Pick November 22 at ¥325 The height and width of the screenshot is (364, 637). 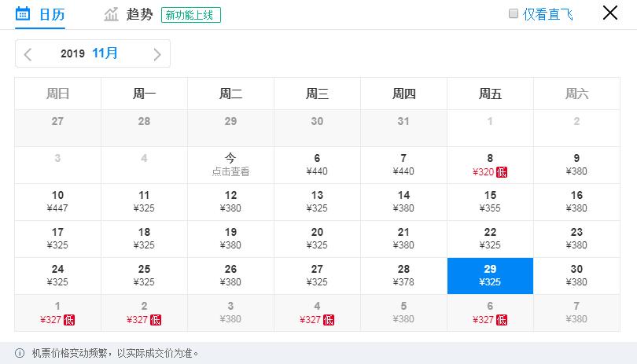point(491,239)
